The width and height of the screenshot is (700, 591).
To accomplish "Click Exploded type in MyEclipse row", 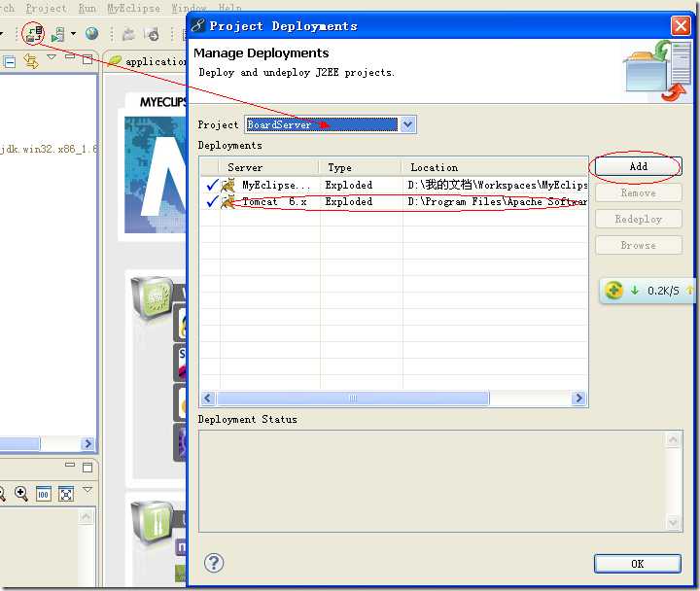I will tap(349, 185).
